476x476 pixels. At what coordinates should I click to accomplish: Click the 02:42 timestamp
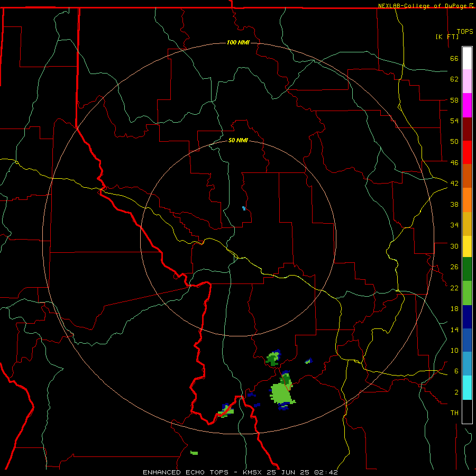pos(326,472)
